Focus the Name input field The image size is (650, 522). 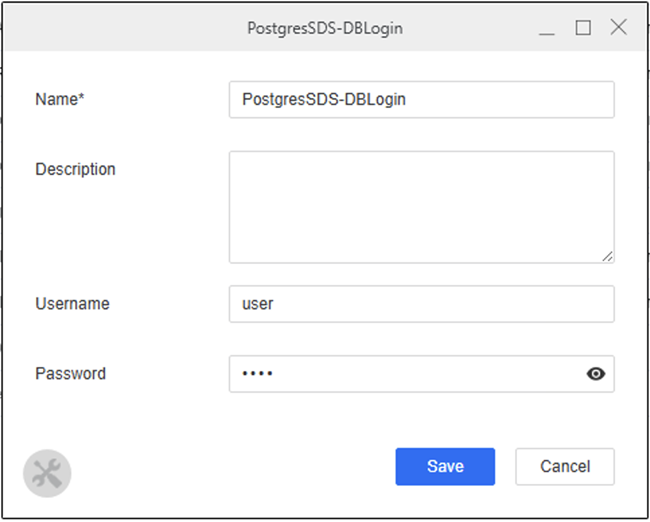coord(421,100)
